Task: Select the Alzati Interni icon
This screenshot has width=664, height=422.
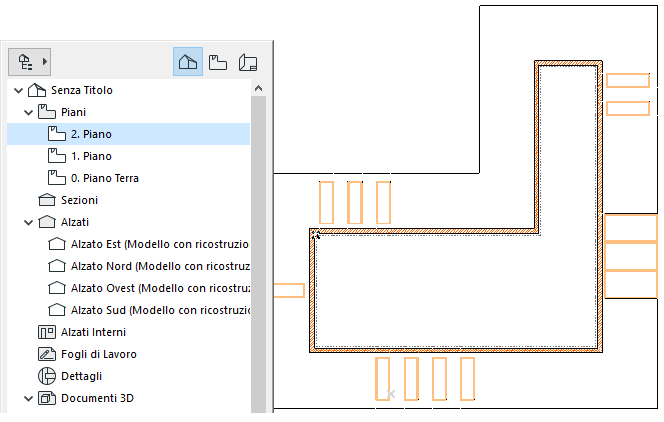Action: 47,332
